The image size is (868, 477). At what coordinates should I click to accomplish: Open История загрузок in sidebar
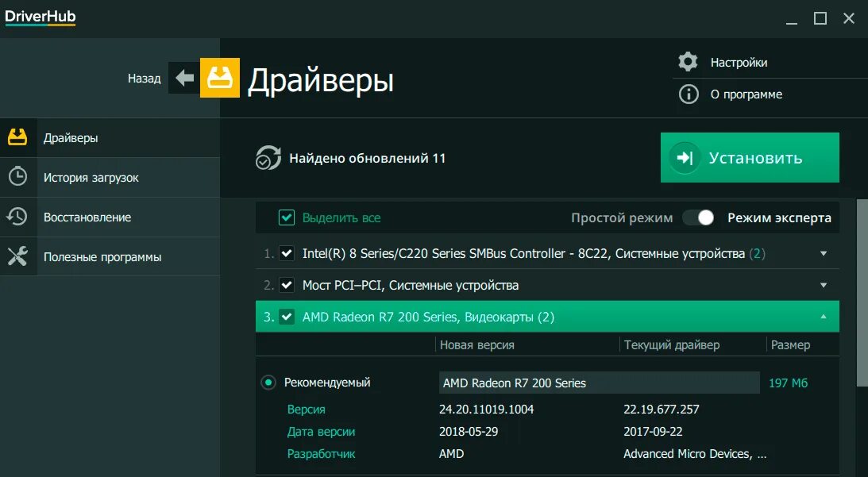(x=110, y=177)
